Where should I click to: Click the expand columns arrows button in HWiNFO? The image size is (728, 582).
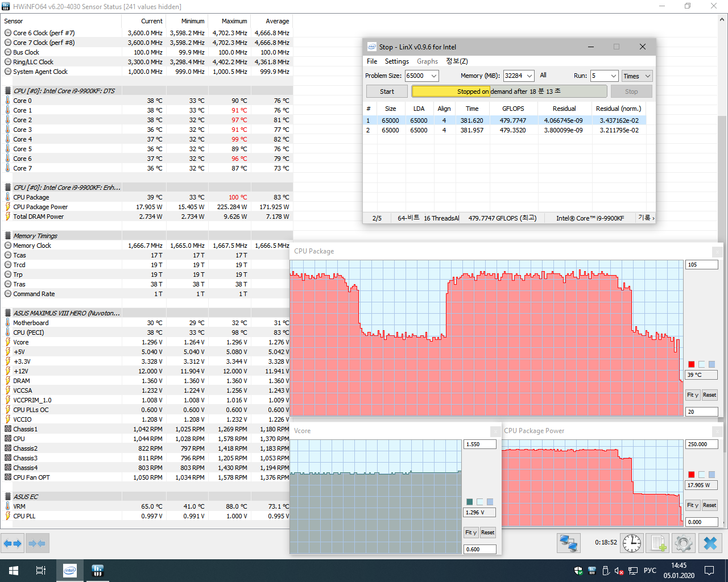[x=13, y=543]
